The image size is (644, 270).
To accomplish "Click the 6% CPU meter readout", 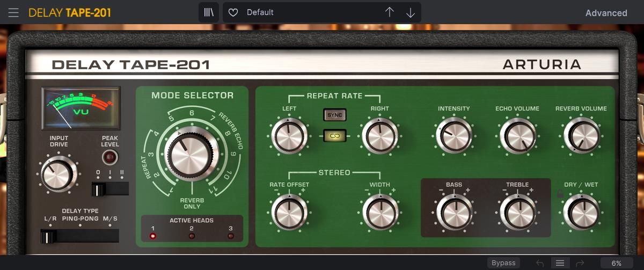I will (x=617, y=263).
